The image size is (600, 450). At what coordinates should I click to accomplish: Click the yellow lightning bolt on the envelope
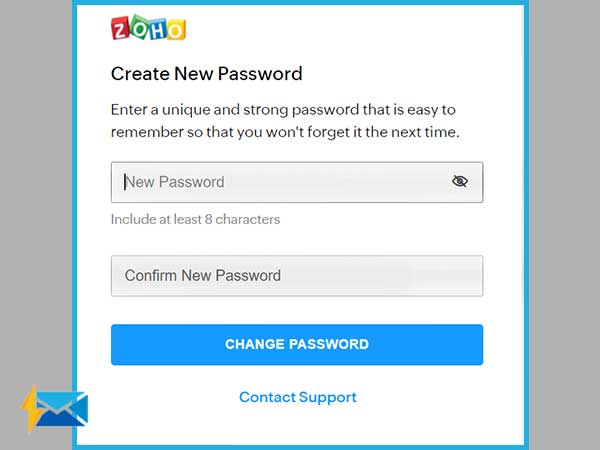[x=31, y=408]
